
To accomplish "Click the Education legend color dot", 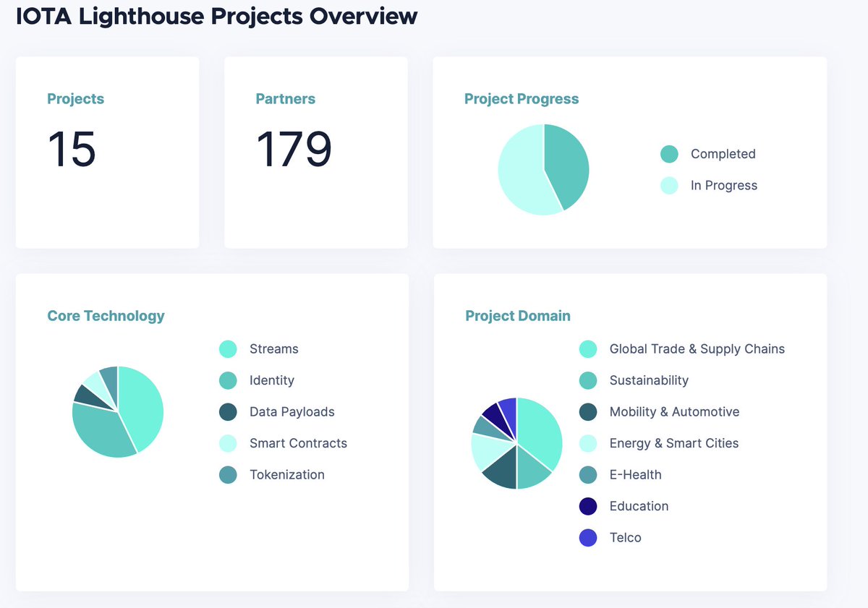I will point(588,506).
